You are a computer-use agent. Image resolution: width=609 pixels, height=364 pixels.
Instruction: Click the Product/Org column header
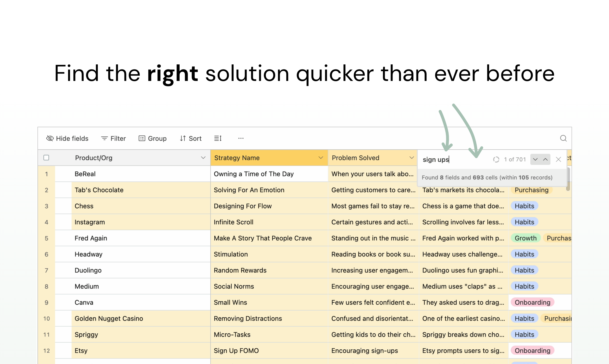(x=133, y=158)
